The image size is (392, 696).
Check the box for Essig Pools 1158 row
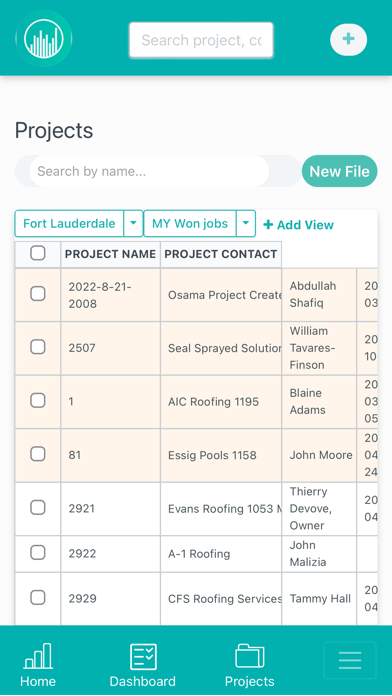[38, 454]
